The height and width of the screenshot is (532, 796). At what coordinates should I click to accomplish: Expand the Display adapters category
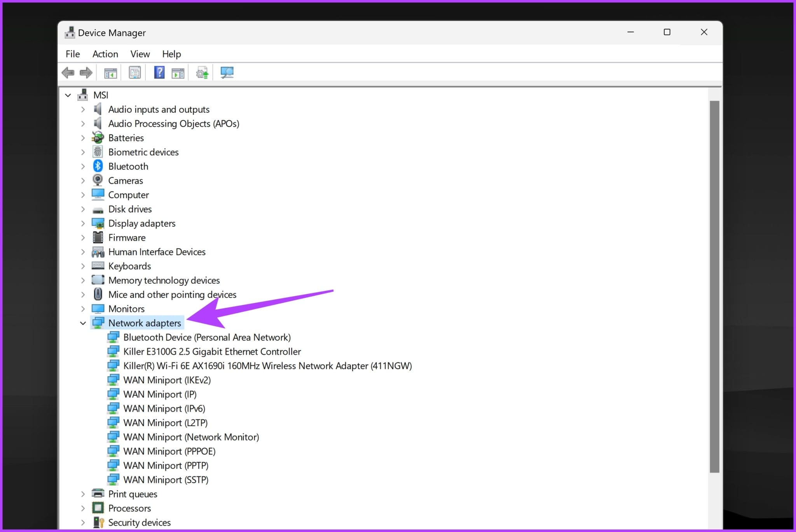pyautogui.click(x=83, y=223)
